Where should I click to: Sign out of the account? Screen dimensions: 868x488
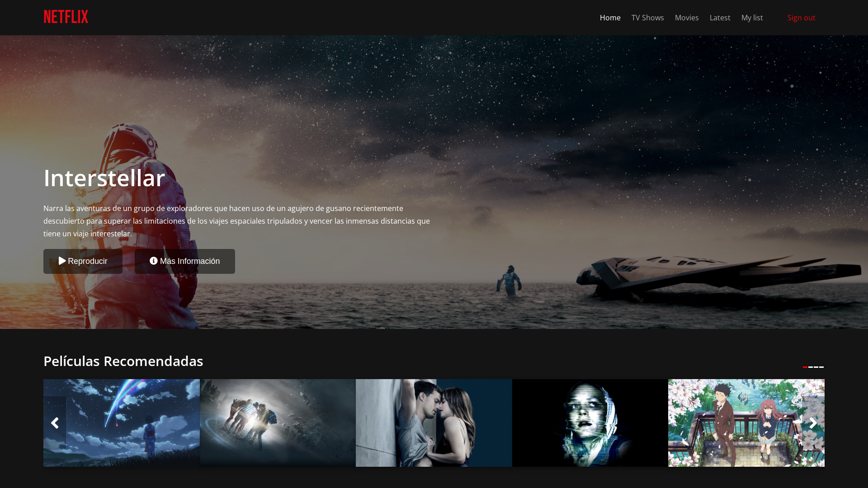tap(801, 18)
